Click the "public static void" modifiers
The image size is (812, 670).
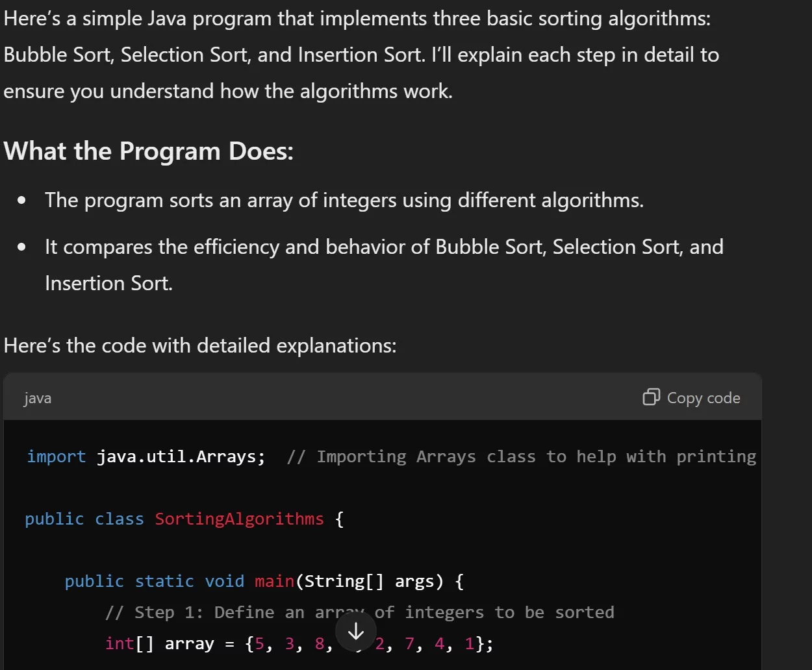(154, 581)
